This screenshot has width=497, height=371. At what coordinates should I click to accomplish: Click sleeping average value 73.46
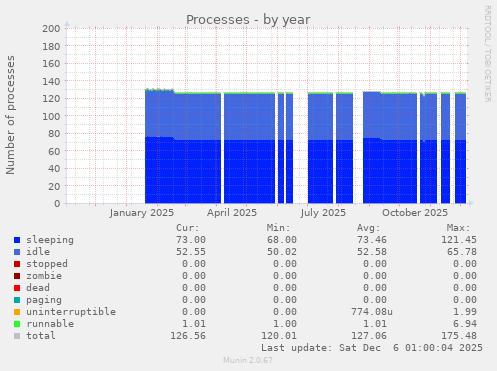[372, 240]
